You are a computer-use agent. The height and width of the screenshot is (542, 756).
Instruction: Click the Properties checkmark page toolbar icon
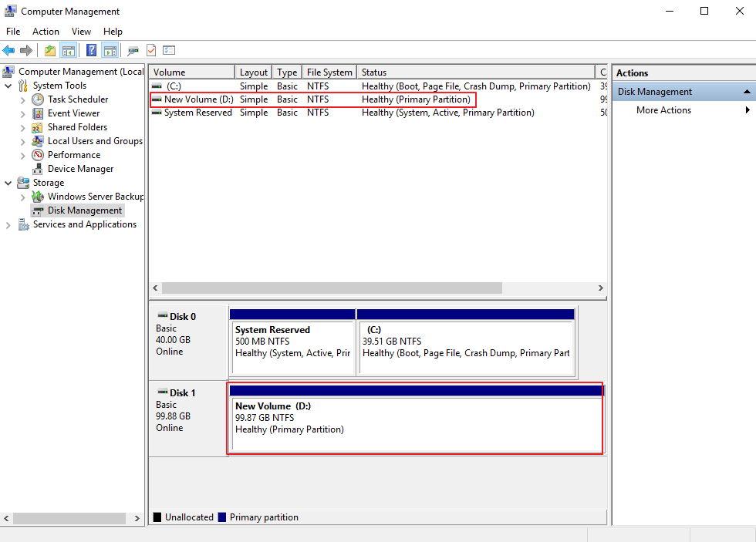point(151,50)
